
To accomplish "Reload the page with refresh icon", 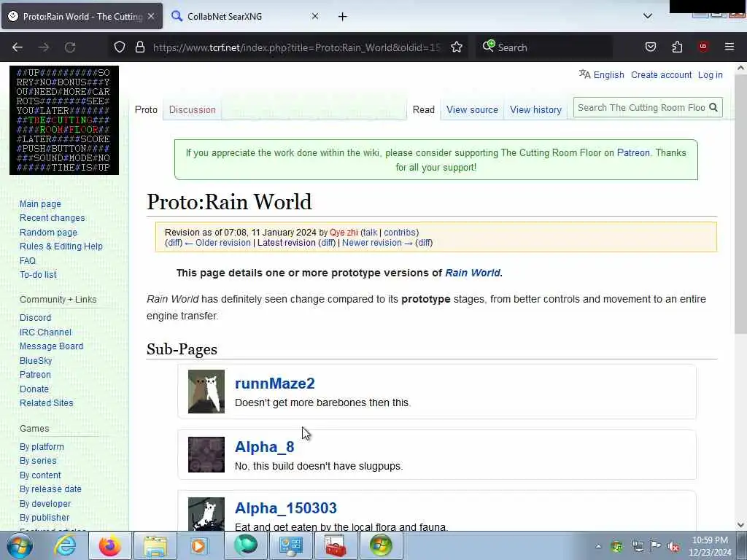I will [x=70, y=47].
